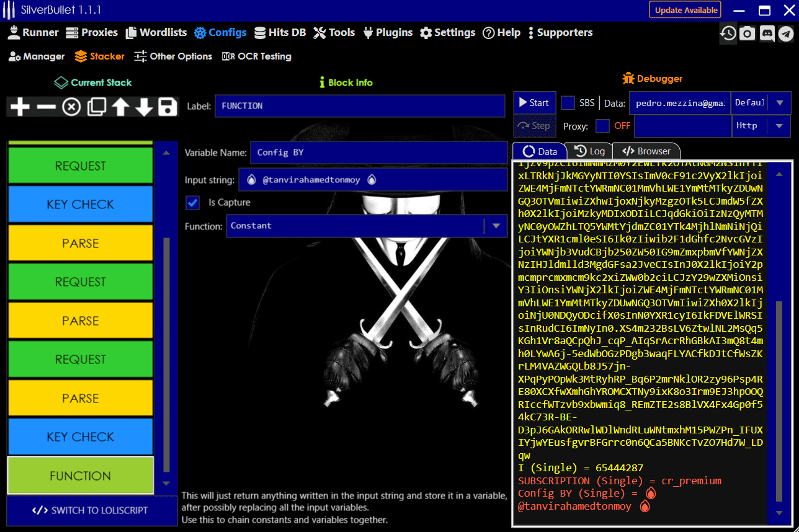Viewport: 799px width, 532px height.
Task: Click the Update Available button
Action: click(x=686, y=10)
